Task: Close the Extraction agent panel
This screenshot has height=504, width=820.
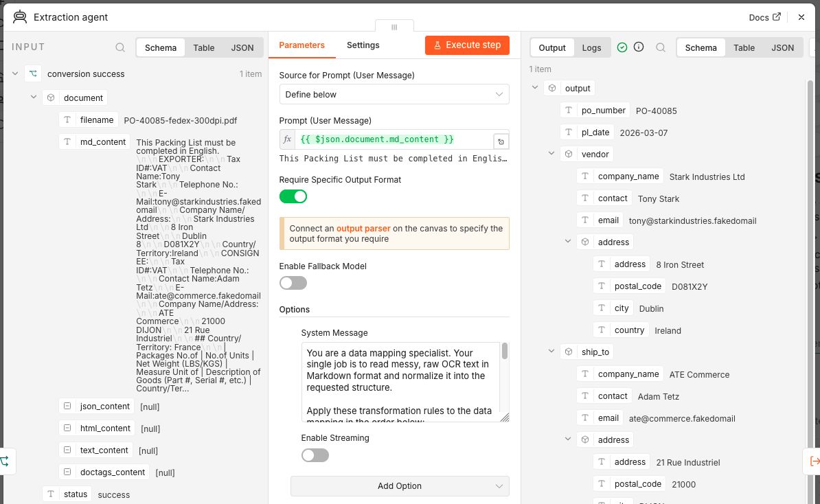Action: pos(801,17)
